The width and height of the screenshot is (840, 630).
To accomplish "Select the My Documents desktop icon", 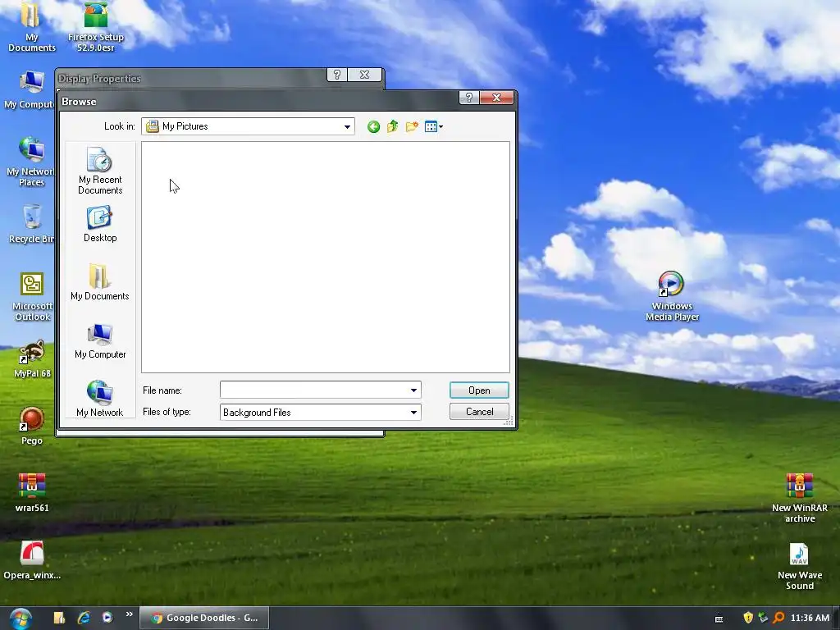I will [x=32, y=27].
